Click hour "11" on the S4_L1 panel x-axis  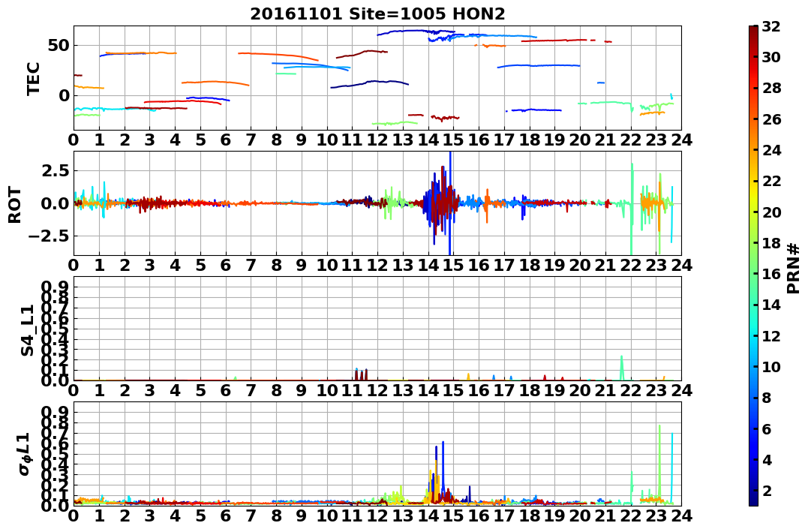coord(353,390)
